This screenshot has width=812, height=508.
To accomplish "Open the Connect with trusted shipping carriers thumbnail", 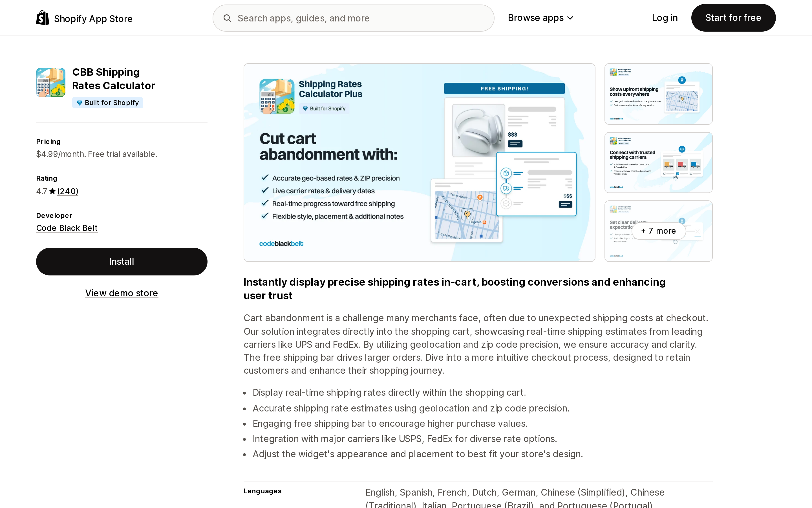I will [658, 163].
